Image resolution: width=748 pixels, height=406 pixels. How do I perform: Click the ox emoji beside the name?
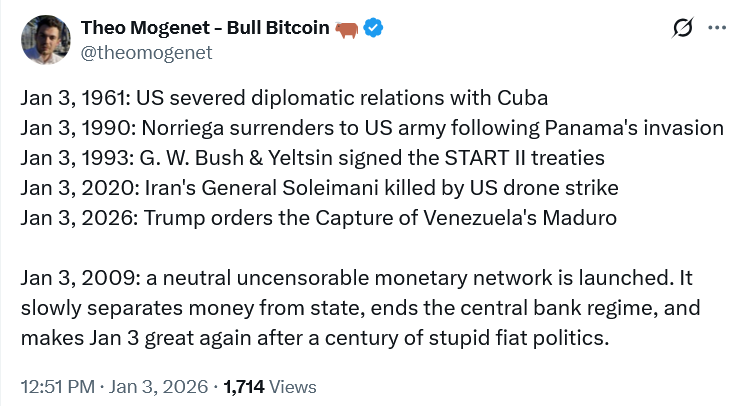point(347,29)
